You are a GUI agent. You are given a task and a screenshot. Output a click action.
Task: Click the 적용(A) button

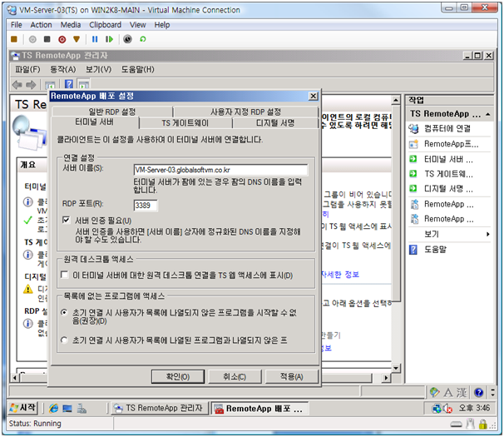(x=292, y=376)
